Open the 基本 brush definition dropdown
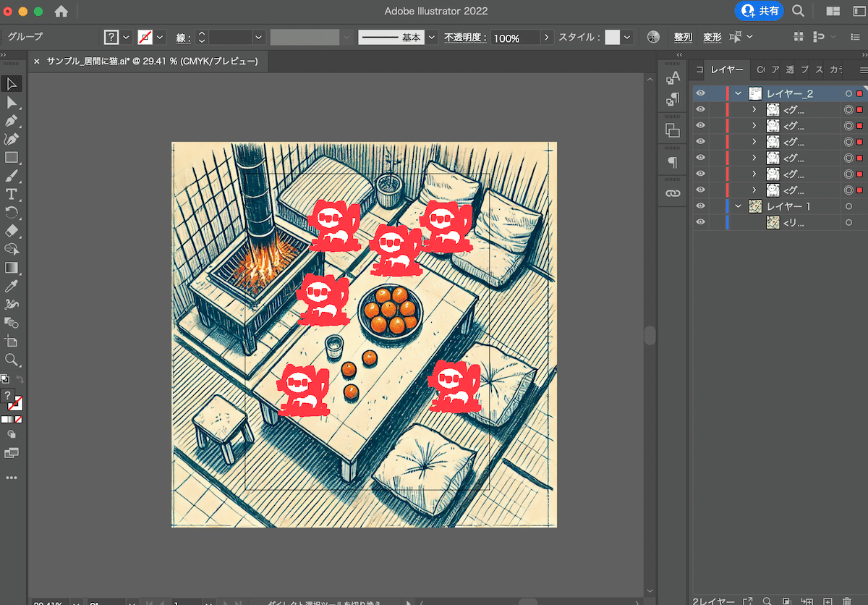Viewport: 868px width, 605px height. [432, 37]
